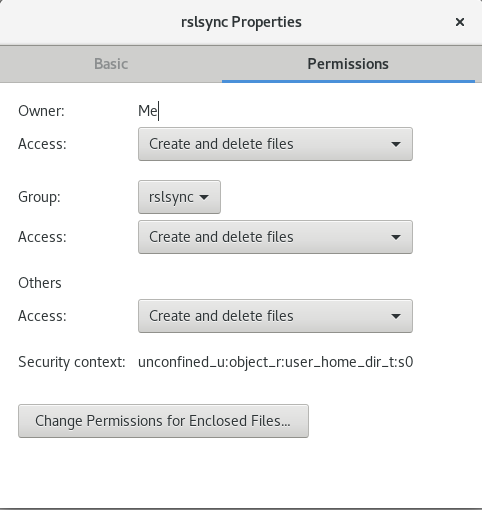Click the Security context label
482x510 pixels.
pos(72,362)
